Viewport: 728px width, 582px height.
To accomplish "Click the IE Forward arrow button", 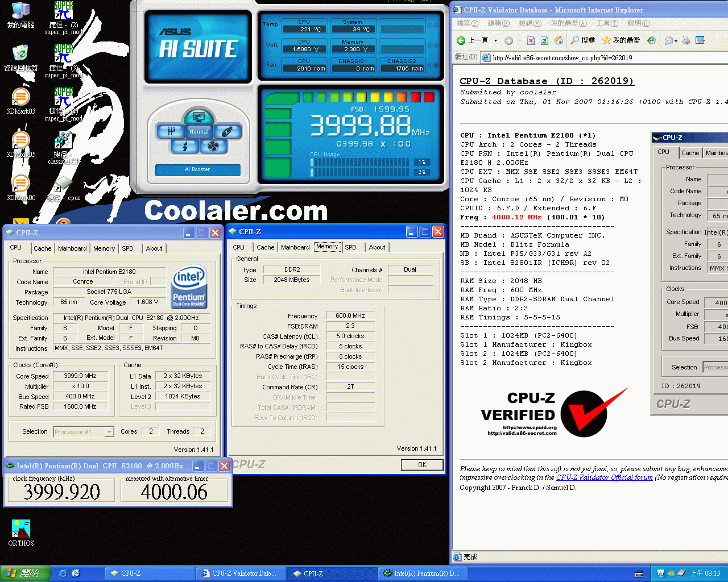I will [508, 40].
